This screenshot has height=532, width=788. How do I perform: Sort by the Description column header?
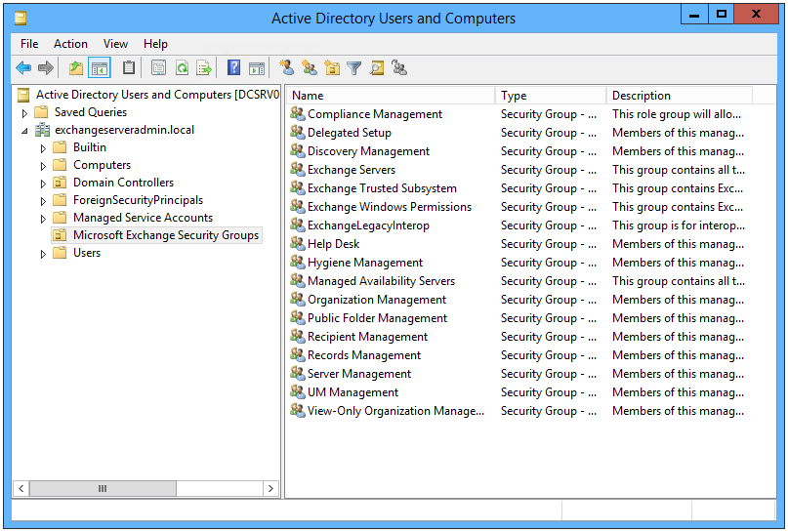coord(680,96)
